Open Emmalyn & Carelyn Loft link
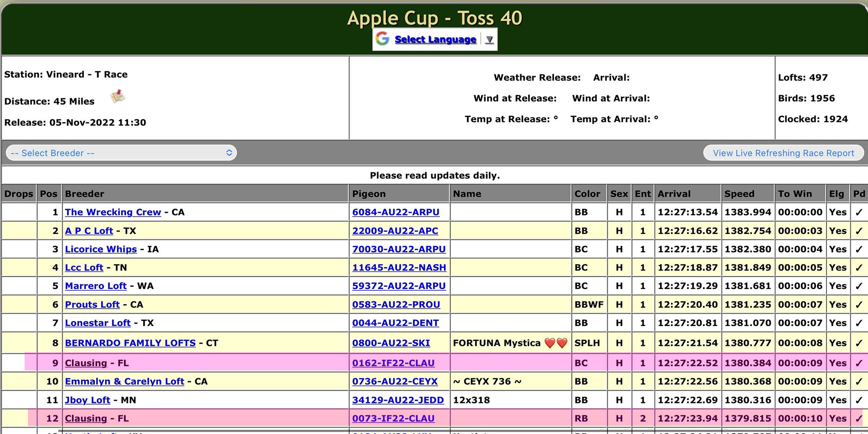Screen dimensions: 868x434 (124, 381)
